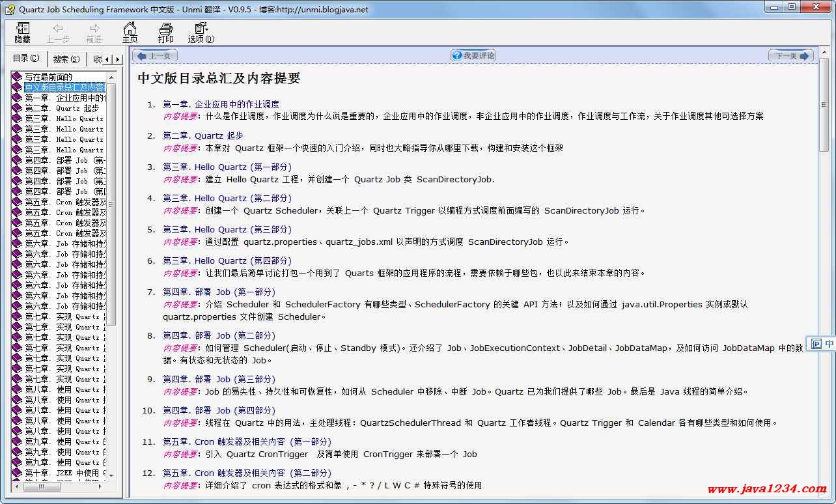Open link 第三章. Hello Quartz (第二部分)
This screenshot has height=504, width=836.
(x=227, y=198)
